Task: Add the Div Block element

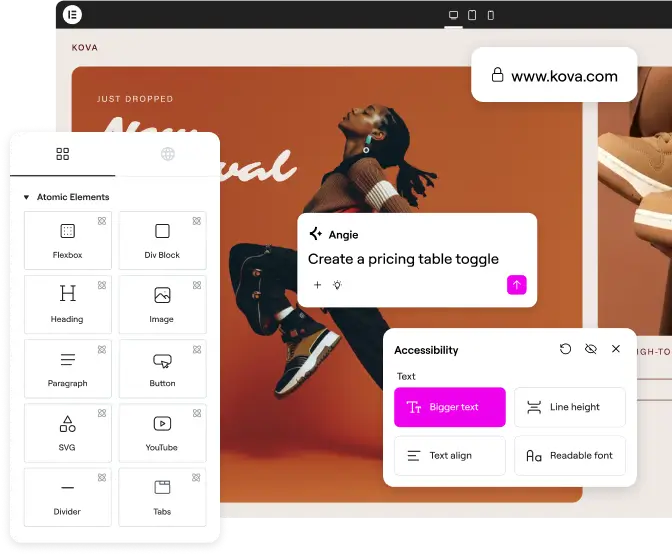Action: (162, 239)
